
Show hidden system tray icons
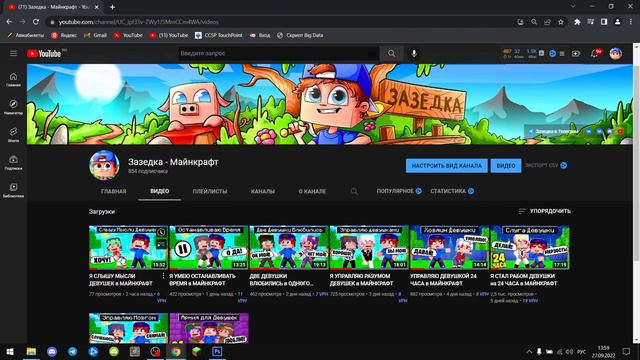click(x=529, y=351)
